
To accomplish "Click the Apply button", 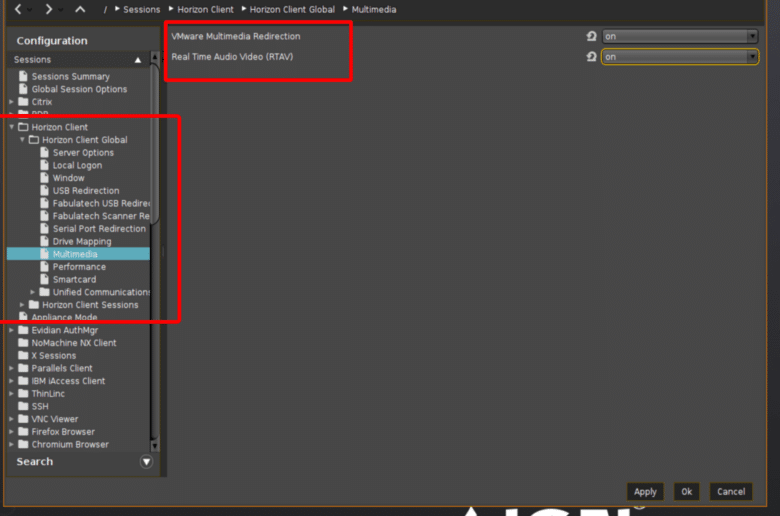I will (645, 492).
